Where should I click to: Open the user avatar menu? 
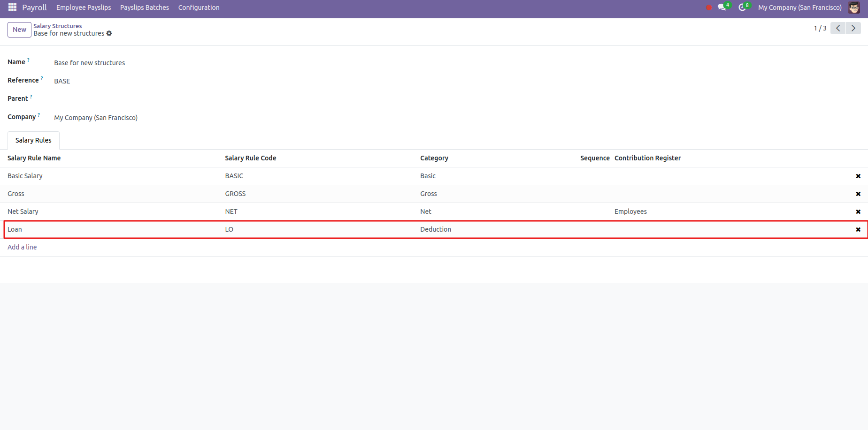[853, 8]
